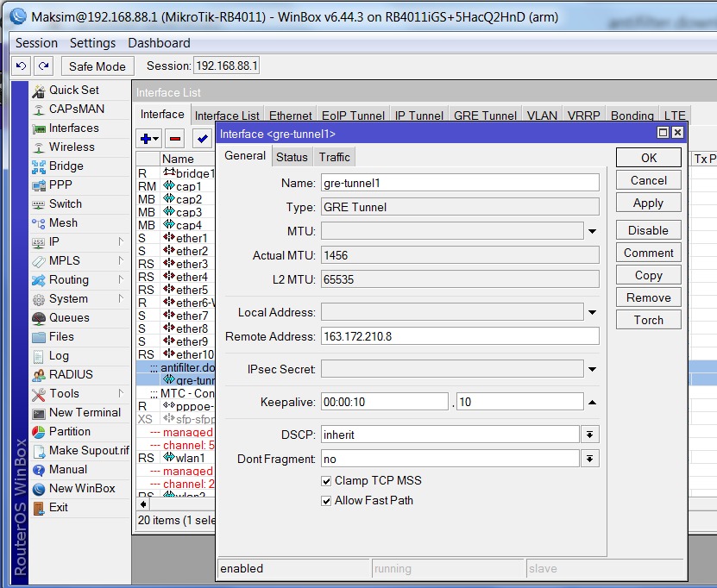Image resolution: width=717 pixels, height=588 pixels.
Task: Switch to the GRE Tunnel tab
Action: pyautogui.click(x=485, y=116)
